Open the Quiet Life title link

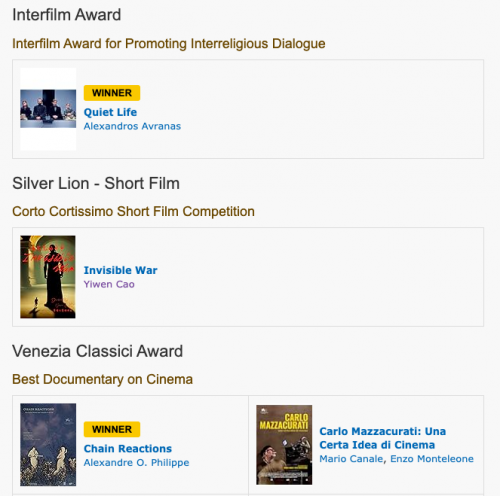(110, 112)
